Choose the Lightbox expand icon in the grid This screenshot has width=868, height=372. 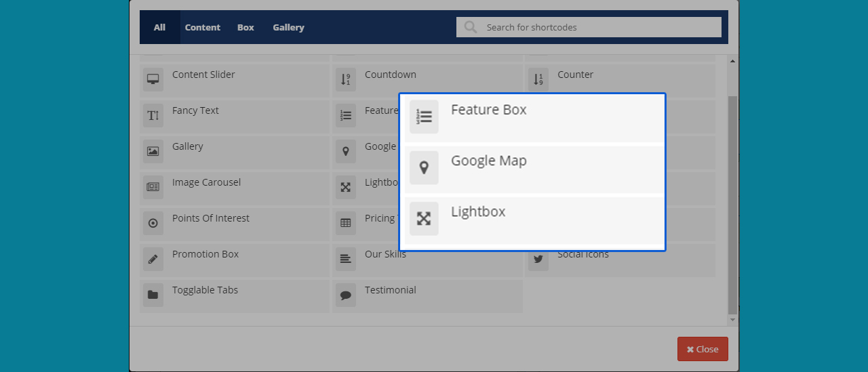pyautogui.click(x=346, y=187)
